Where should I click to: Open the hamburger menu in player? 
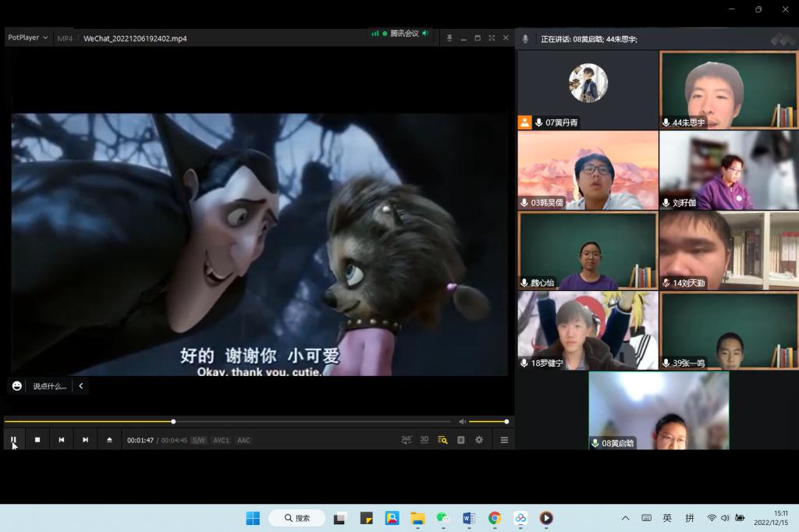click(504, 440)
